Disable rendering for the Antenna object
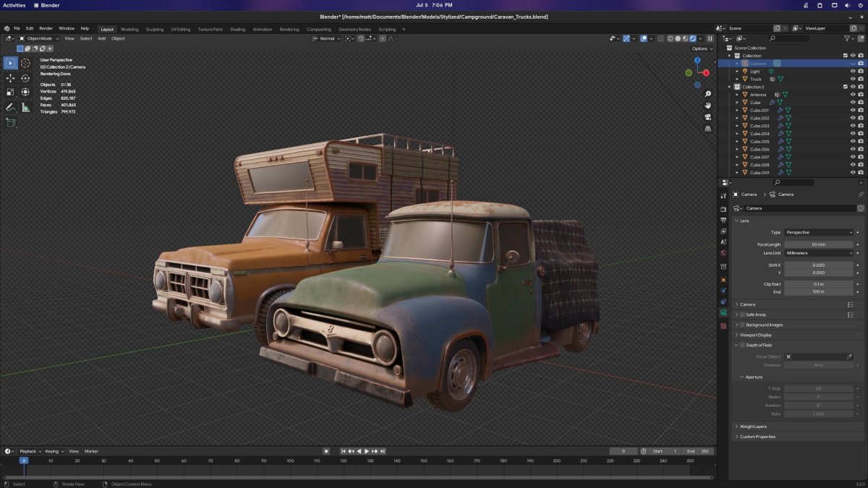The height and width of the screenshot is (488, 868). (x=860, y=95)
